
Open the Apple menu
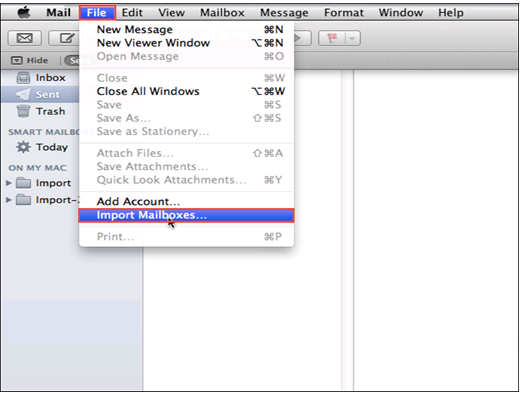coord(24,12)
